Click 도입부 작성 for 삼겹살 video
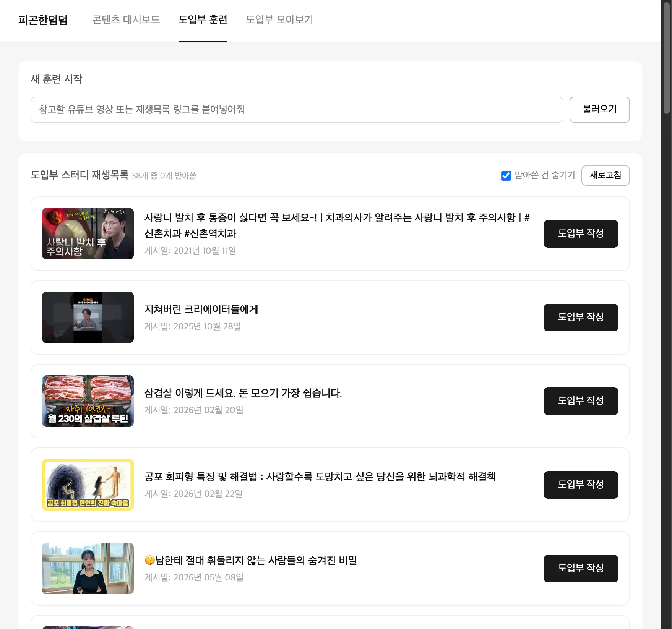The width and height of the screenshot is (672, 629). tap(581, 401)
